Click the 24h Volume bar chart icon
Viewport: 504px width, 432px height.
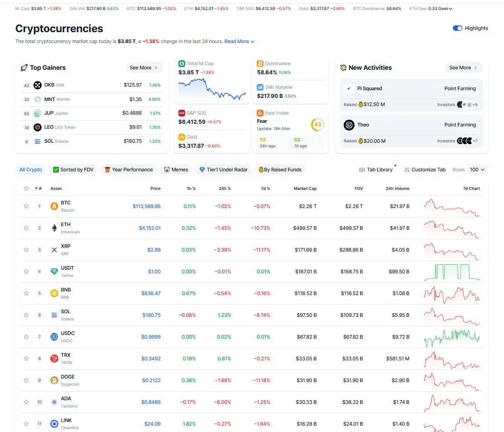click(260, 87)
